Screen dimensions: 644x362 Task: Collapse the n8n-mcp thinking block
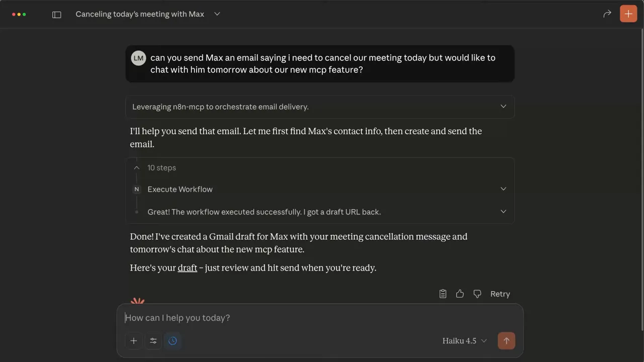[503, 107]
